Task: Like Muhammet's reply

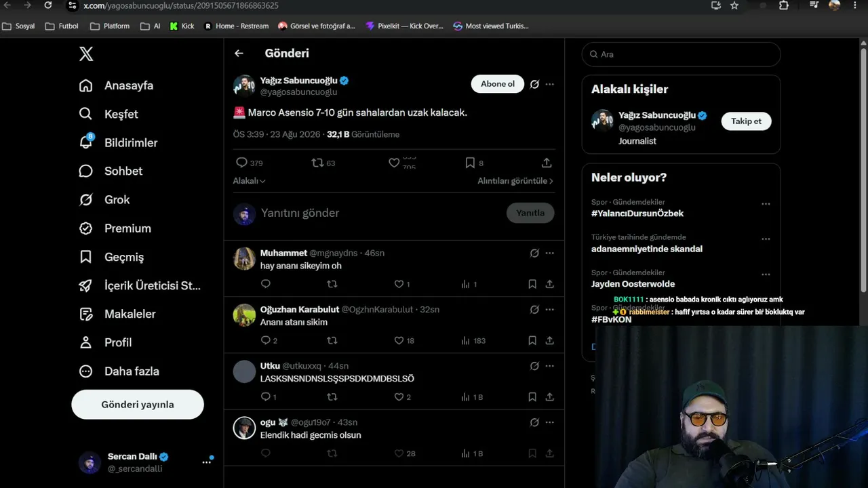Action: pyautogui.click(x=399, y=284)
